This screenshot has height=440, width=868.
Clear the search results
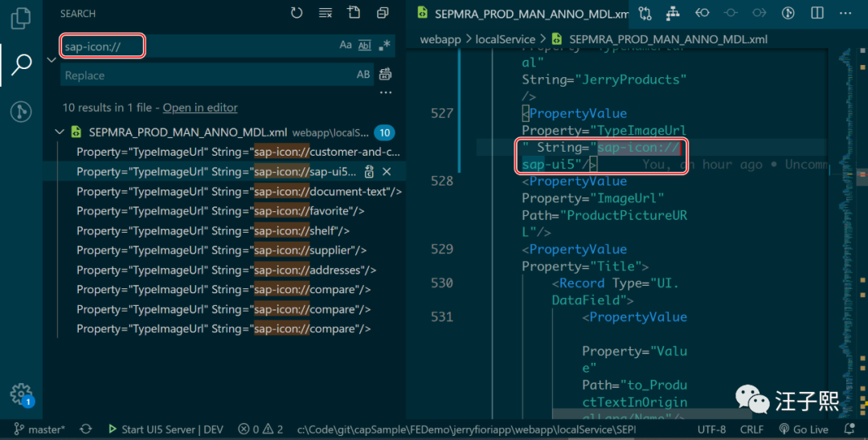pos(325,13)
